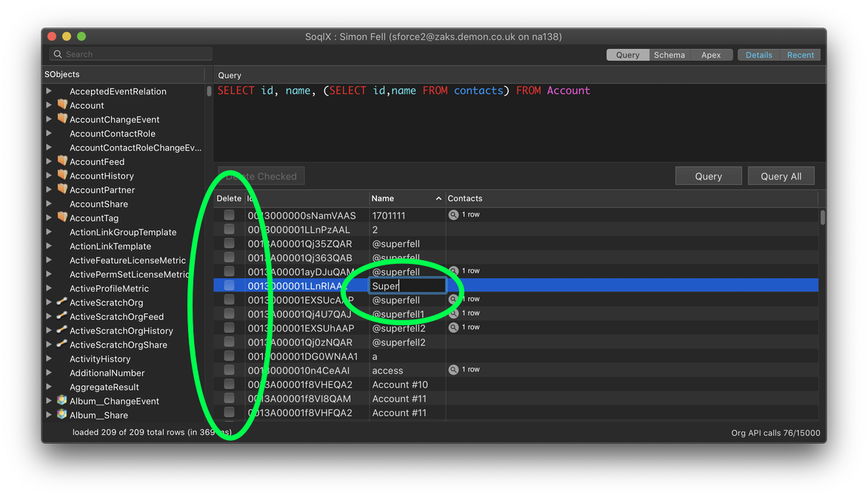Click the magnifier icon in the Search field
This screenshot has height=498, width=868.
click(x=58, y=54)
